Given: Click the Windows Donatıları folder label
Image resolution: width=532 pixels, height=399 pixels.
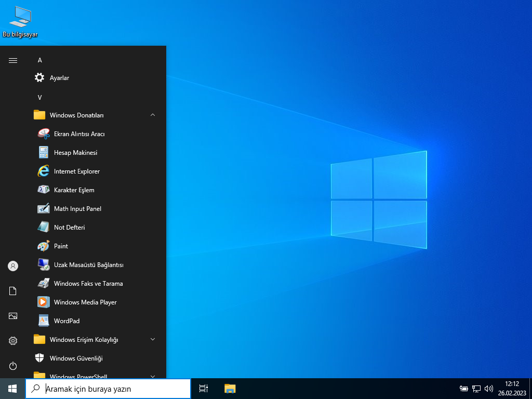Looking at the screenshot, I should (77, 115).
